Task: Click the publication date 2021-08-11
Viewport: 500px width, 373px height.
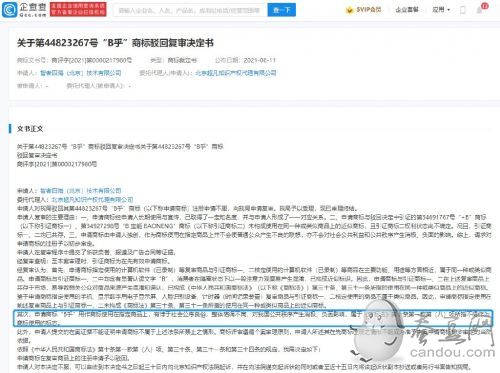Action: [x=260, y=60]
